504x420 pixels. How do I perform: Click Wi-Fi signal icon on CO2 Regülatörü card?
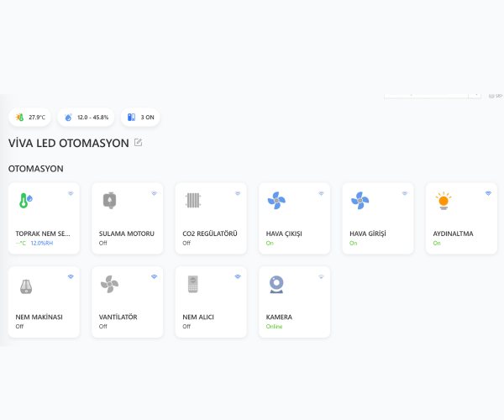point(238,193)
